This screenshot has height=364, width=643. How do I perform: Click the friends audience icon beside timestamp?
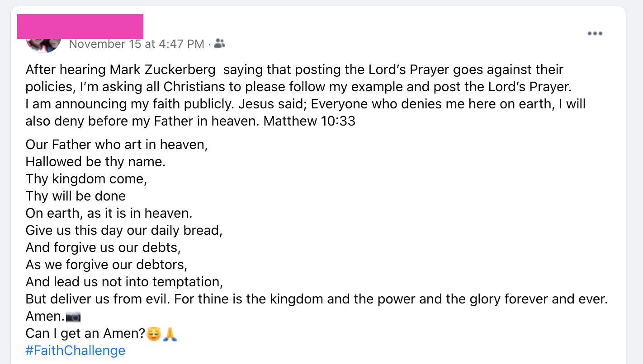pyautogui.click(x=219, y=43)
